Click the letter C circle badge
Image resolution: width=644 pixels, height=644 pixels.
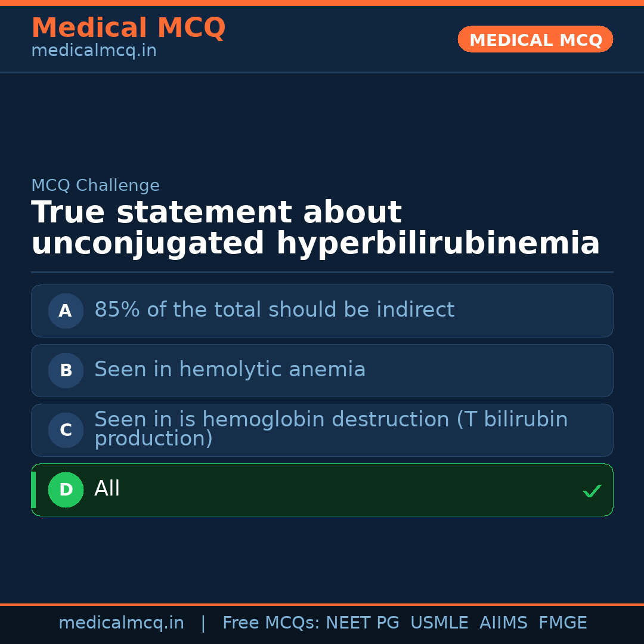tap(66, 430)
